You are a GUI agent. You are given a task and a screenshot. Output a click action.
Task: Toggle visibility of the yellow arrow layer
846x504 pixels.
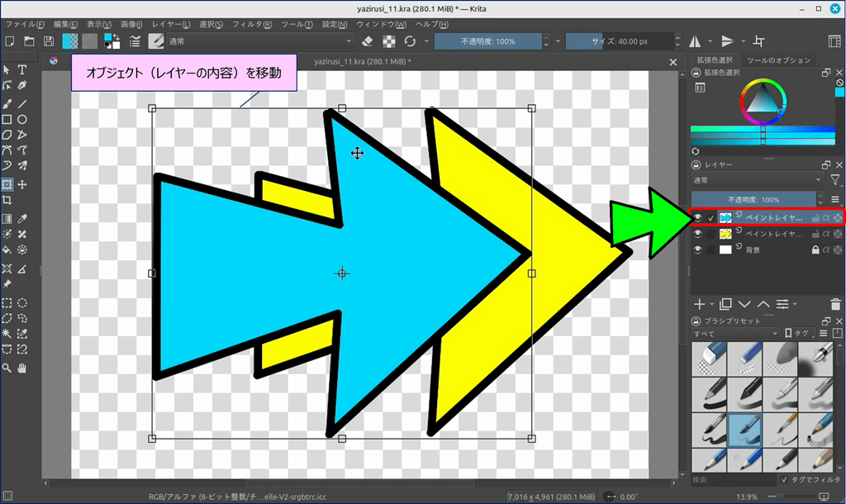pos(698,234)
